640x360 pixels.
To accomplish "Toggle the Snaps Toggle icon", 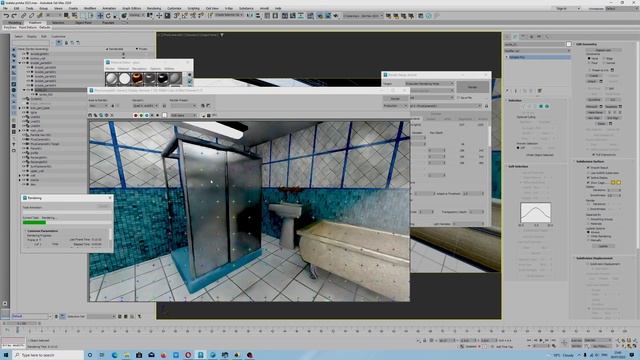I will tap(176, 16).
